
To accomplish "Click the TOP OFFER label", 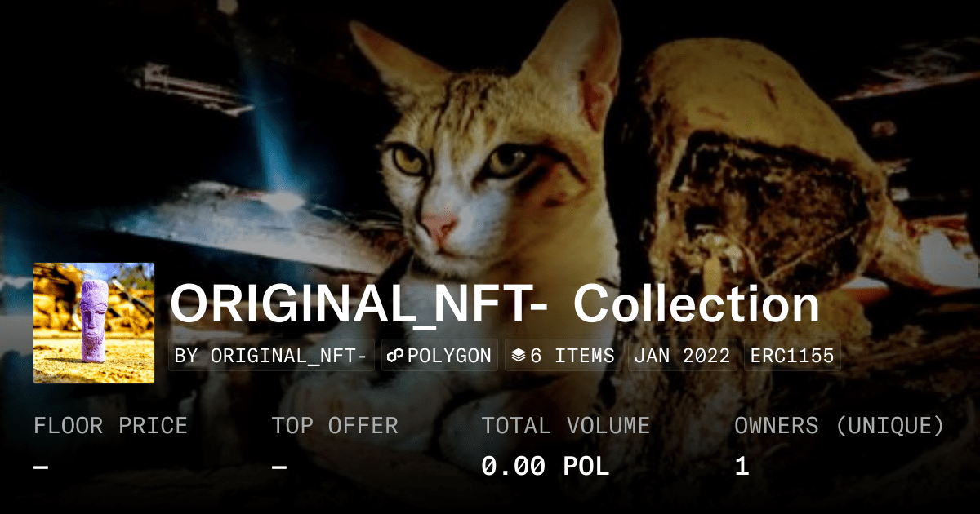I will click(335, 426).
